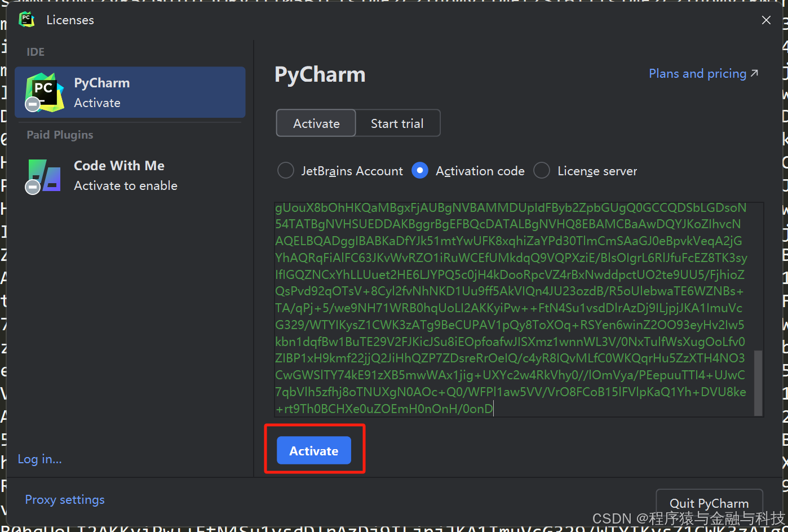This screenshot has height=532, width=788.
Task: Click the PyCharm heading text
Action: (320, 75)
